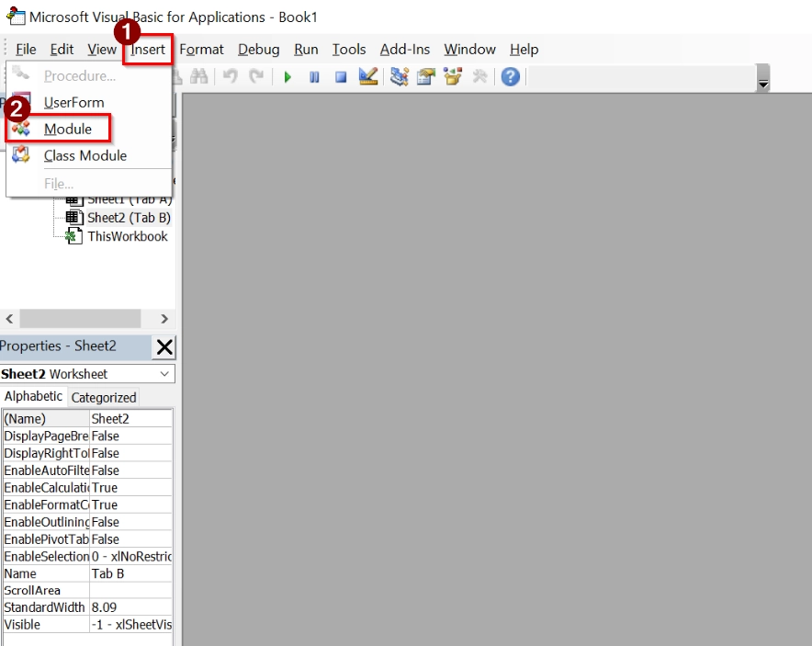
Task: Click the Break pause toolbar icon
Action: click(314, 77)
